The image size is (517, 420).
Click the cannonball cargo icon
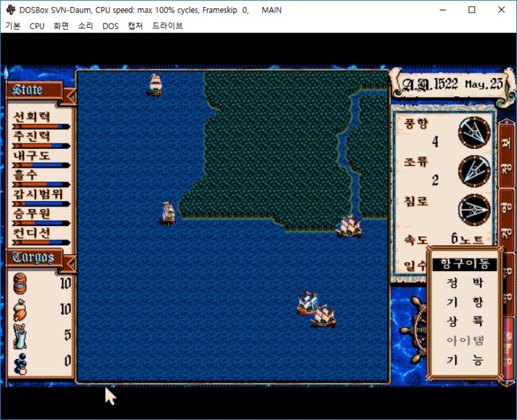pyautogui.click(x=20, y=364)
